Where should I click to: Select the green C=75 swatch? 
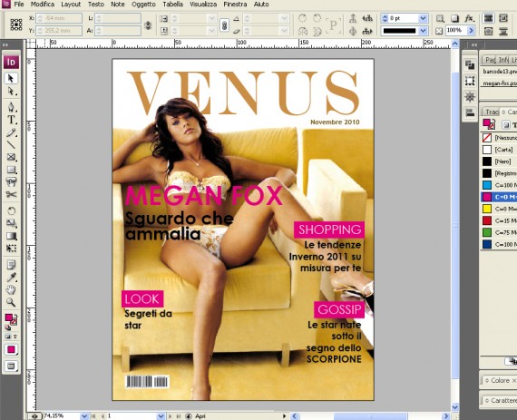[x=499, y=232]
